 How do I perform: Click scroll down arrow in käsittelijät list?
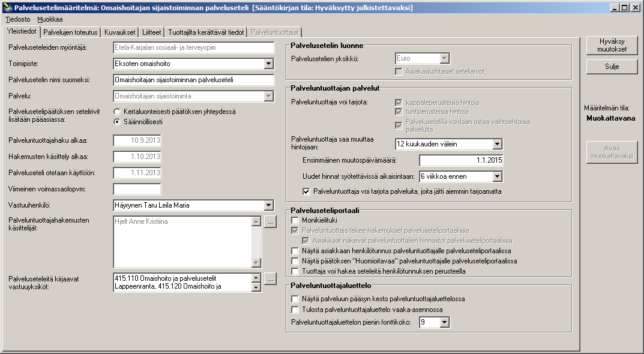(x=256, y=262)
